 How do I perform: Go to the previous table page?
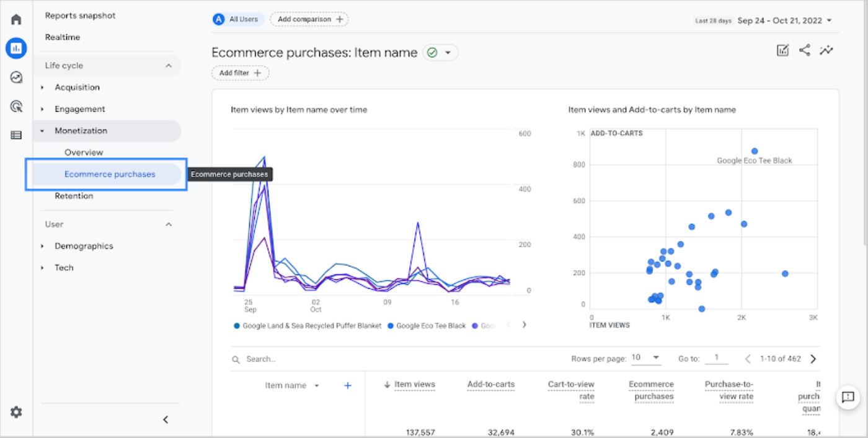[x=748, y=359]
